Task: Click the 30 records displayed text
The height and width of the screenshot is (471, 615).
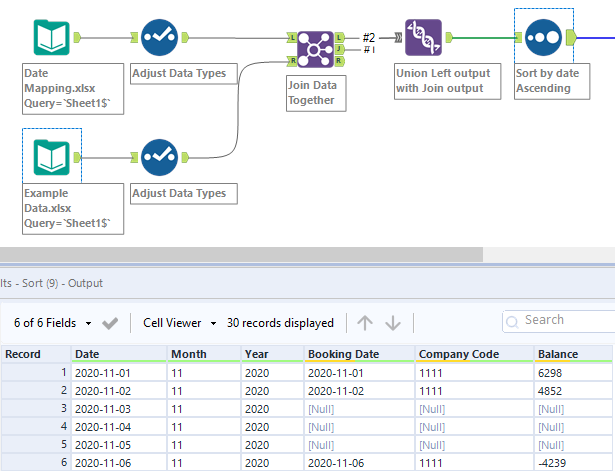Action: (x=280, y=323)
